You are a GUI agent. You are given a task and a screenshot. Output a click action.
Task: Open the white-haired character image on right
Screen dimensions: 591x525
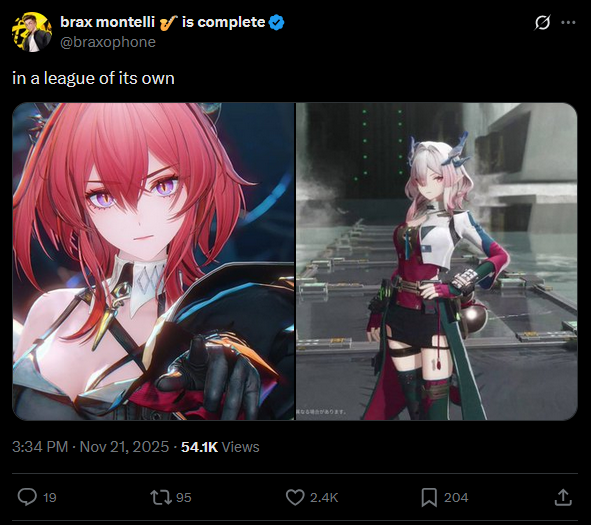tap(437, 261)
